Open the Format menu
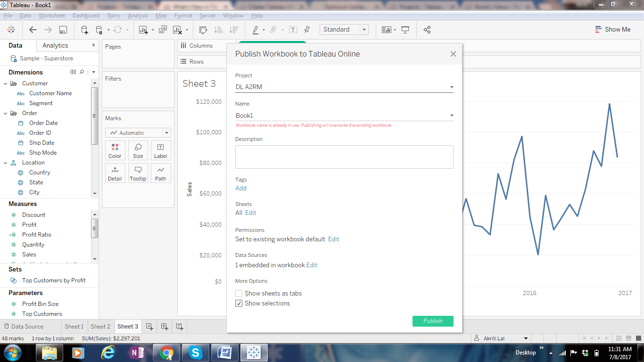Screen dimensions: 644x362 (x=183, y=16)
